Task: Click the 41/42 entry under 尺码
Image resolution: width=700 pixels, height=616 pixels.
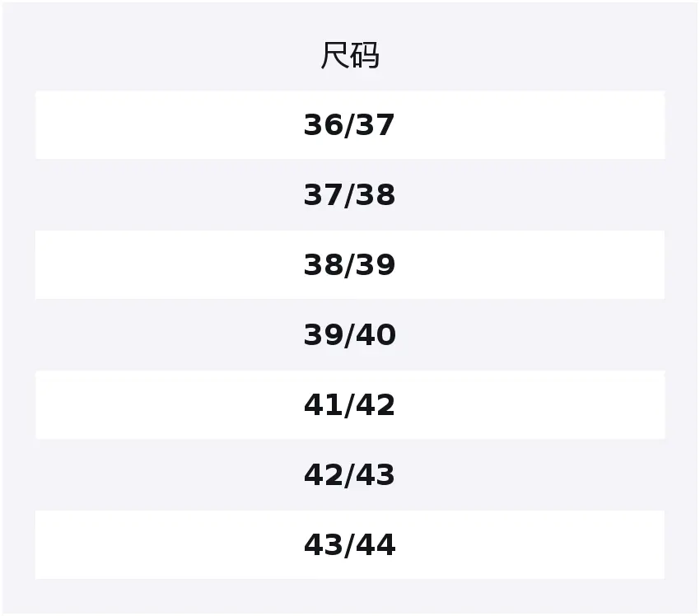Action: click(x=349, y=405)
